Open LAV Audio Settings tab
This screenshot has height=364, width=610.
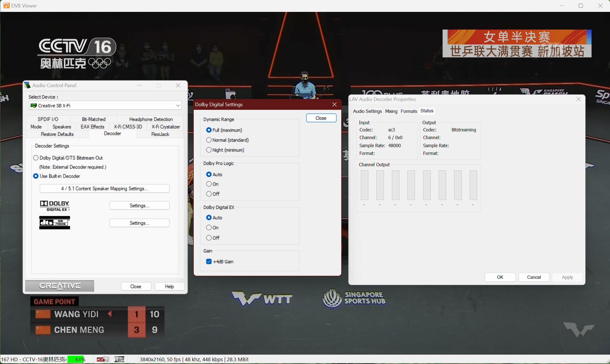[x=367, y=111]
